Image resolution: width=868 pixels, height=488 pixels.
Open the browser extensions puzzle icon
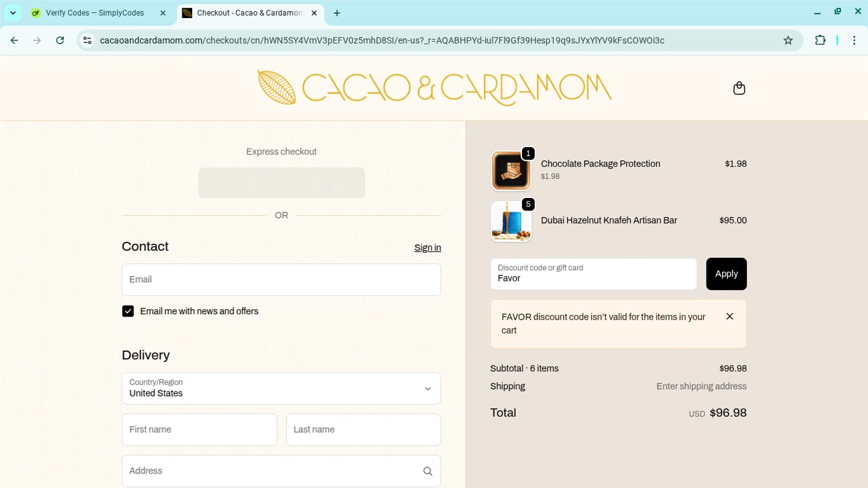[820, 41]
